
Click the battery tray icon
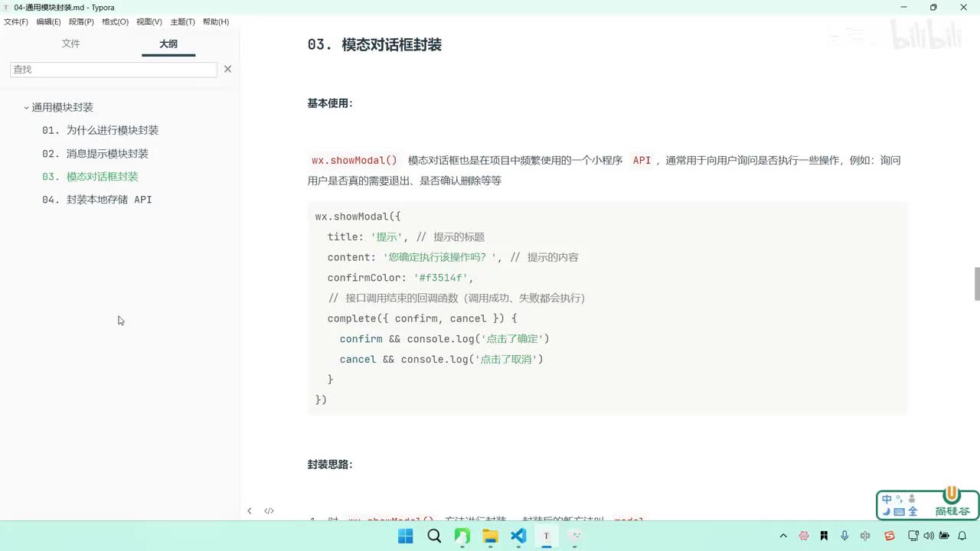point(944,536)
